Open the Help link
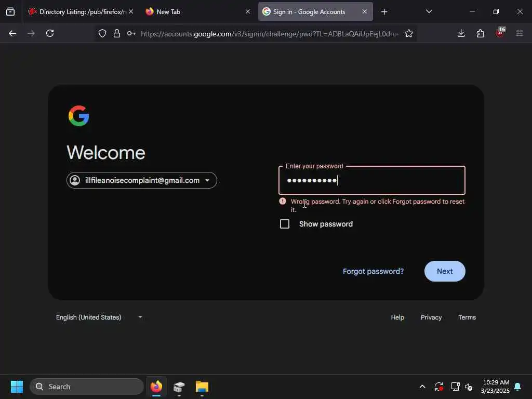This screenshot has height=399, width=532. click(397, 317)
